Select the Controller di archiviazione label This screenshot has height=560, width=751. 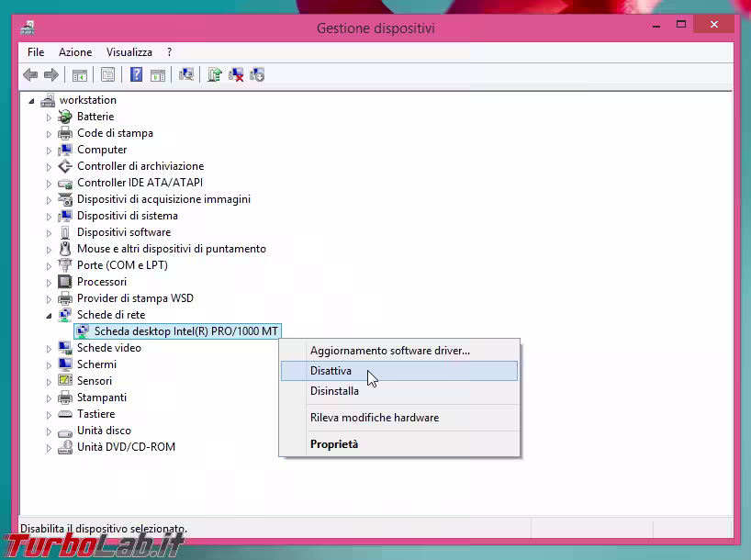140,166
